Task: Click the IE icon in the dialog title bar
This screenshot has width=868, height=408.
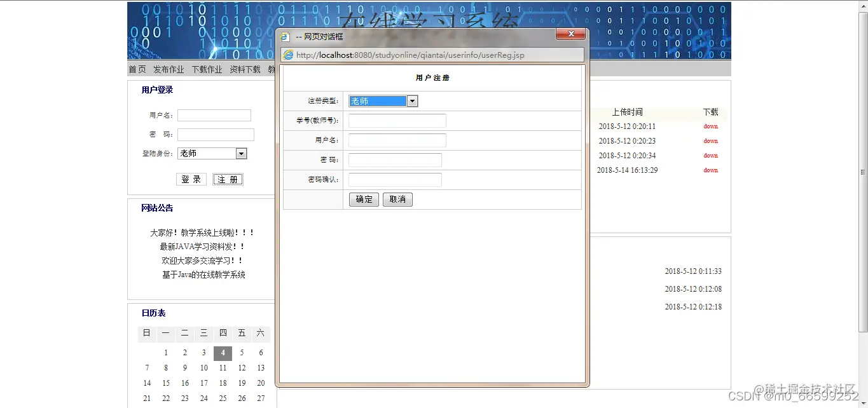Action: tap(286, 37)
